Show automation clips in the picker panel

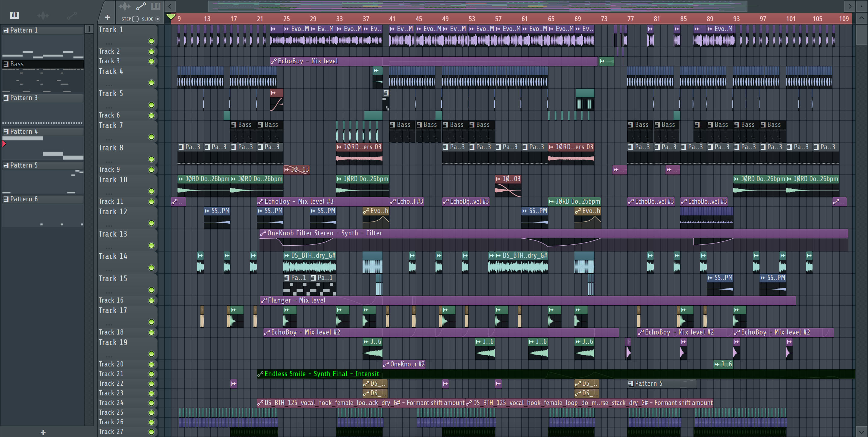tap(72, 15)
